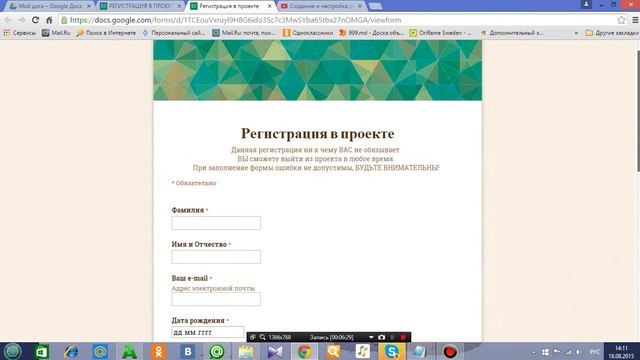Open the Chrome hamburger menu
The height and width of the screenshot is (360, 640).
(x=635, y=20)
